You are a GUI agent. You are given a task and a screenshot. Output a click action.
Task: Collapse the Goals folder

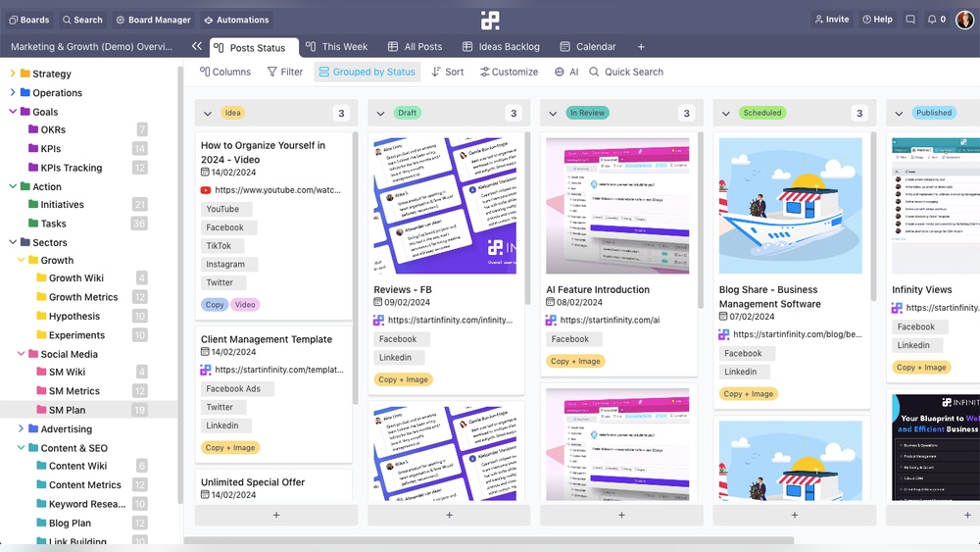[13, 111]
